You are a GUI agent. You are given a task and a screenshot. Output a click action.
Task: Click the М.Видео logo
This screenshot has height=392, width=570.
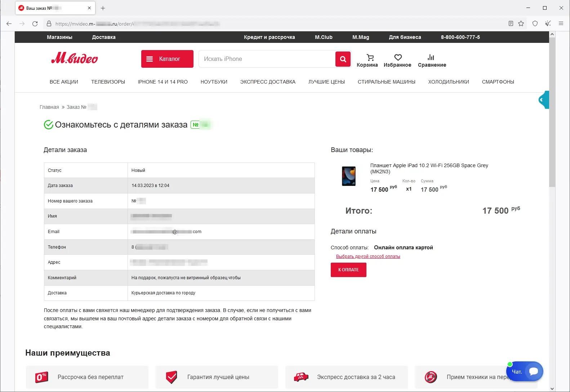(75, 58)
